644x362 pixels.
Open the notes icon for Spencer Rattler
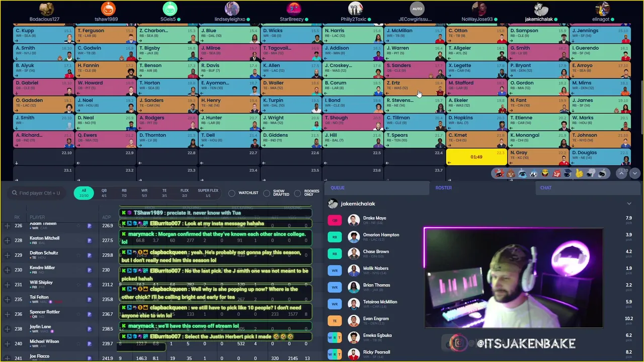click(90, 314)
